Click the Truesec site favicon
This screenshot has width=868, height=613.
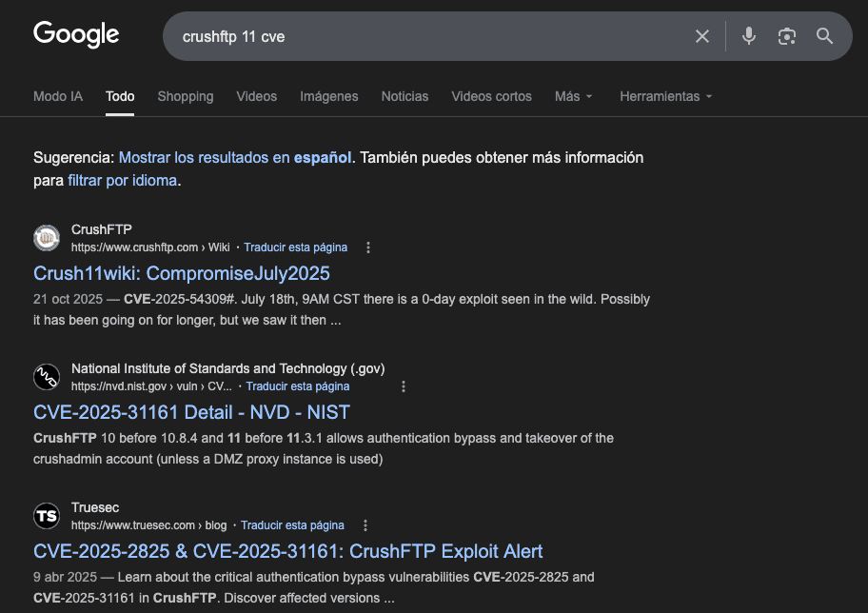click(47, 516)
